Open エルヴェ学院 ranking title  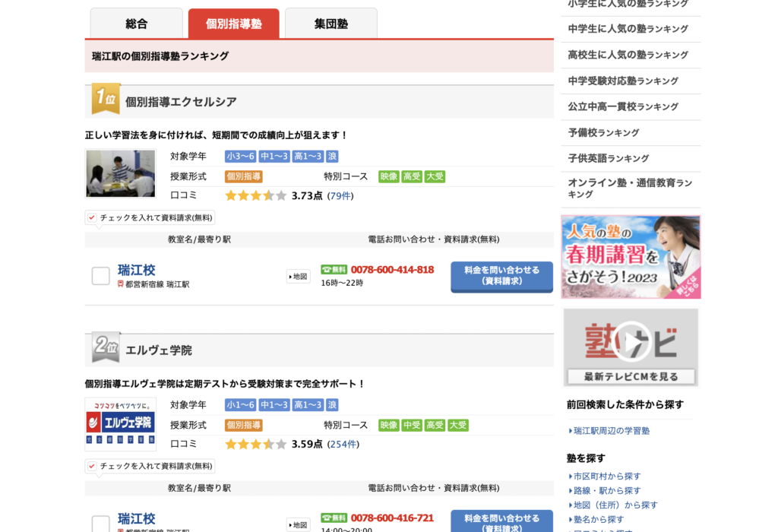coord(159,350)
